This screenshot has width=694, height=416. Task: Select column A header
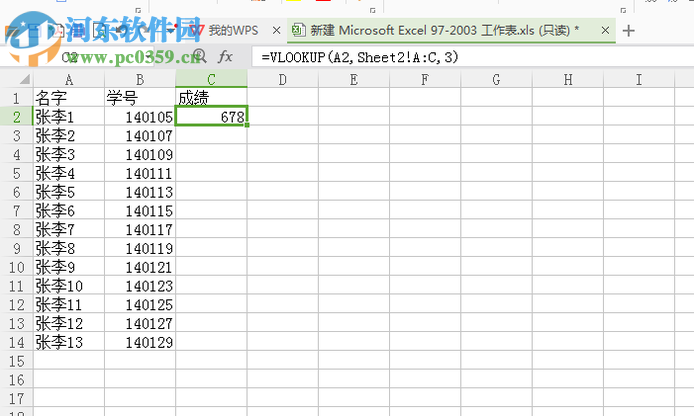pyautogui.click(x=69, y=80)
